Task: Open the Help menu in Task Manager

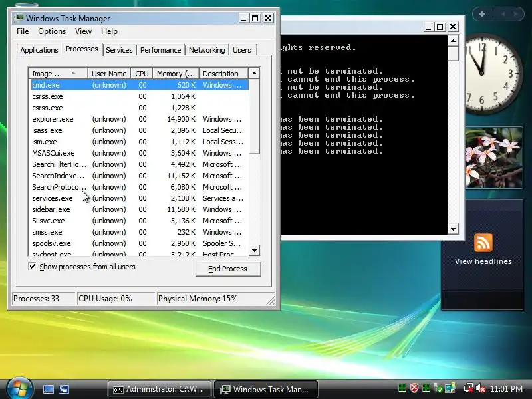Action: click(x=109, y=31)
